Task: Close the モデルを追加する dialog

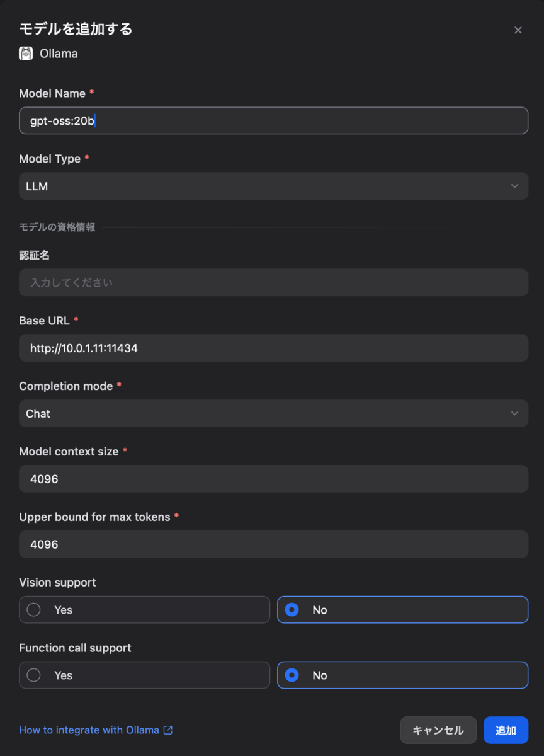Action: click(518, 30)
